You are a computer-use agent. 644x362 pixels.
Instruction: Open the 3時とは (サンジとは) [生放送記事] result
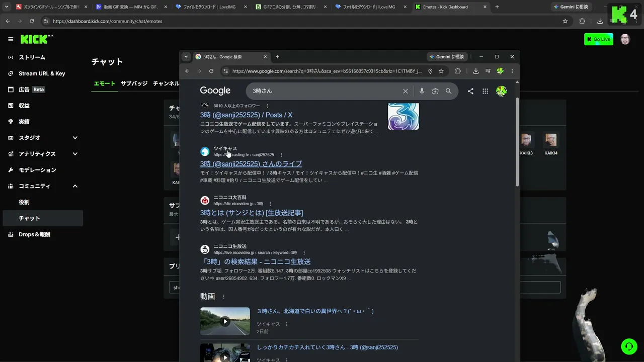click(252, 213)
